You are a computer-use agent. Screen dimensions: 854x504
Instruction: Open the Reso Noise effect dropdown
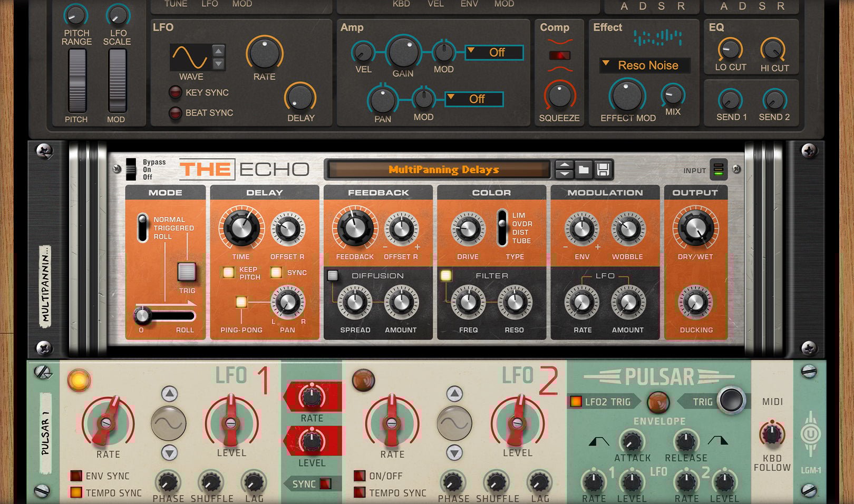[x=645, y=65]
